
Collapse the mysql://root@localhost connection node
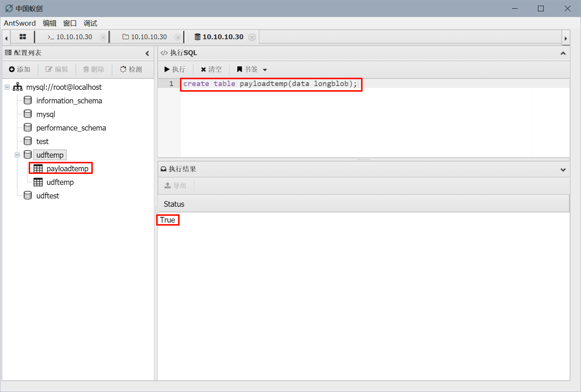(7, 87)
